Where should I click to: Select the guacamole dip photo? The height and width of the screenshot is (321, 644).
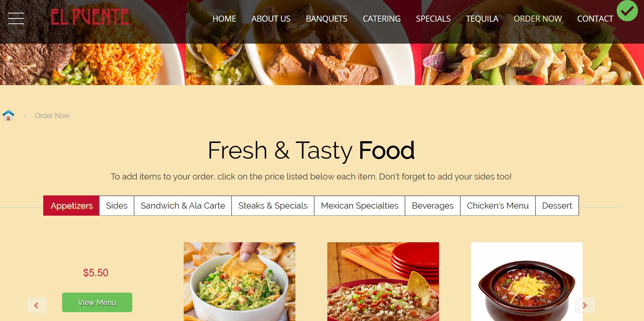[239, 282]
